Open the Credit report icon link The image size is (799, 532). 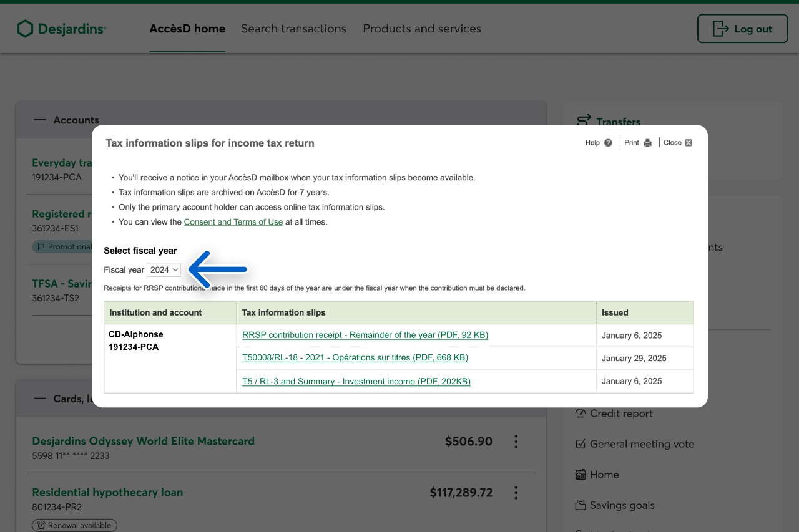[581, 414]
